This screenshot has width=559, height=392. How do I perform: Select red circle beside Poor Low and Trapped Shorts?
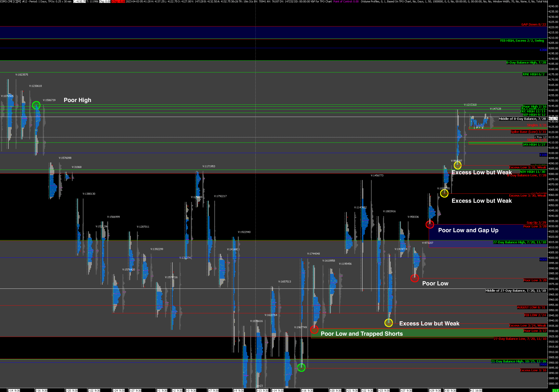314,329
